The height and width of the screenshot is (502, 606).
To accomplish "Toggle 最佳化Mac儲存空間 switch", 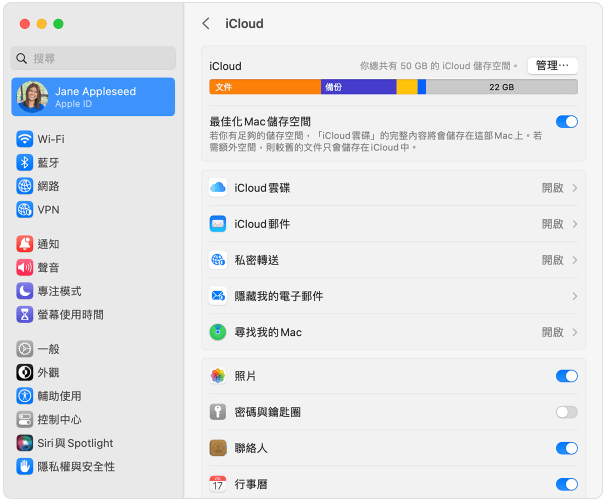I will (x=566, y=122).
